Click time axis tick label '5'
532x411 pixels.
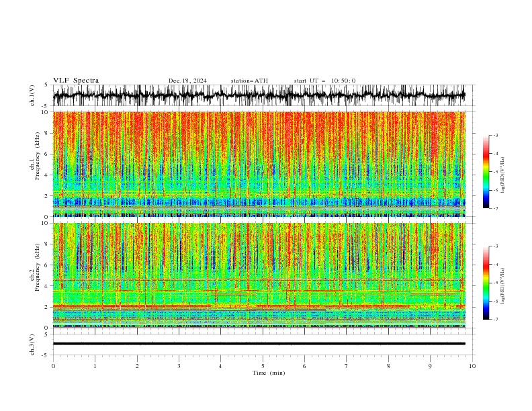(263, 366)
